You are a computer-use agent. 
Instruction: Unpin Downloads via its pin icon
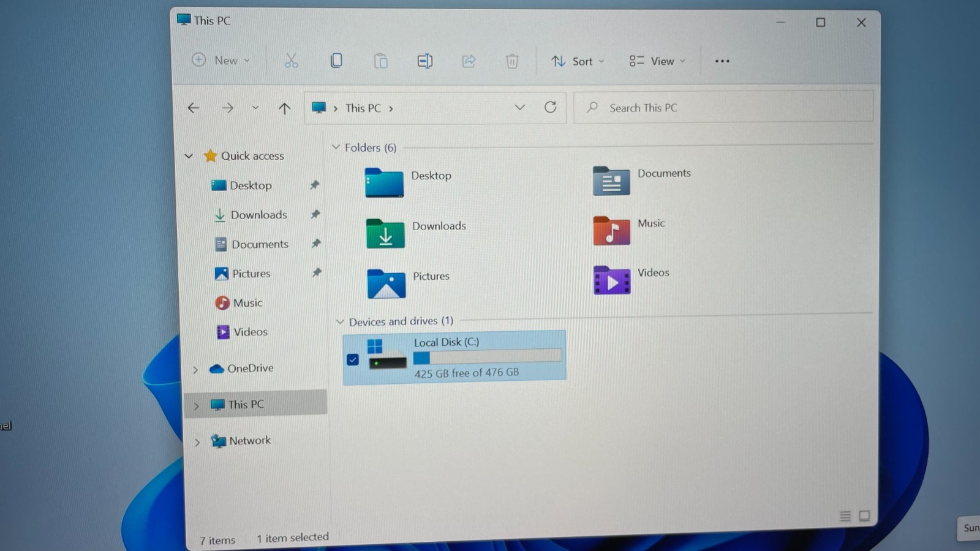(x=315, y=214)
